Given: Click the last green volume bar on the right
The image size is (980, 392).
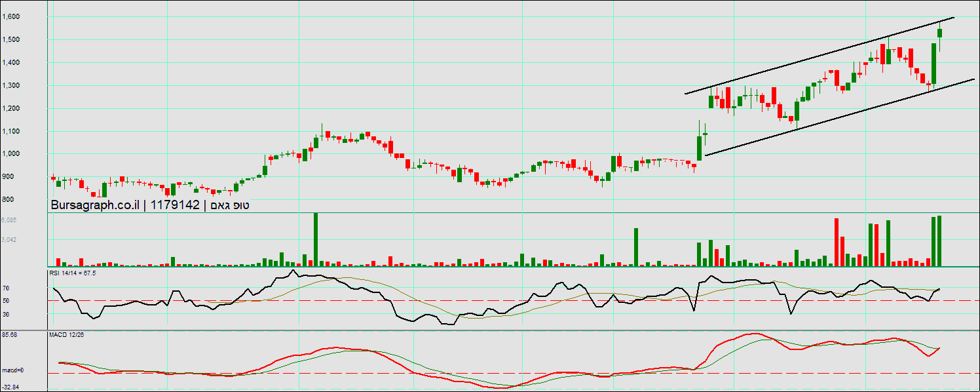Looking at the screenshot, I should point(939,241).
